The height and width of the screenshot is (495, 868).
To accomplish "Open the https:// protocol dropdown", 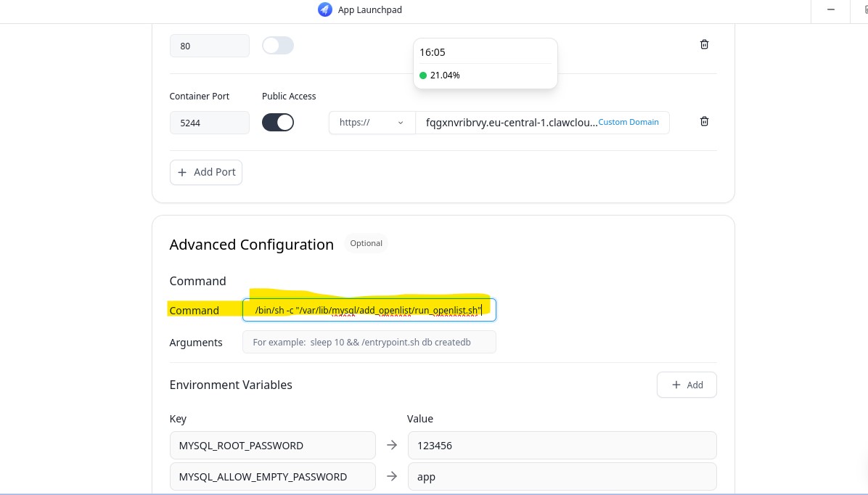I will coord(372,123).
